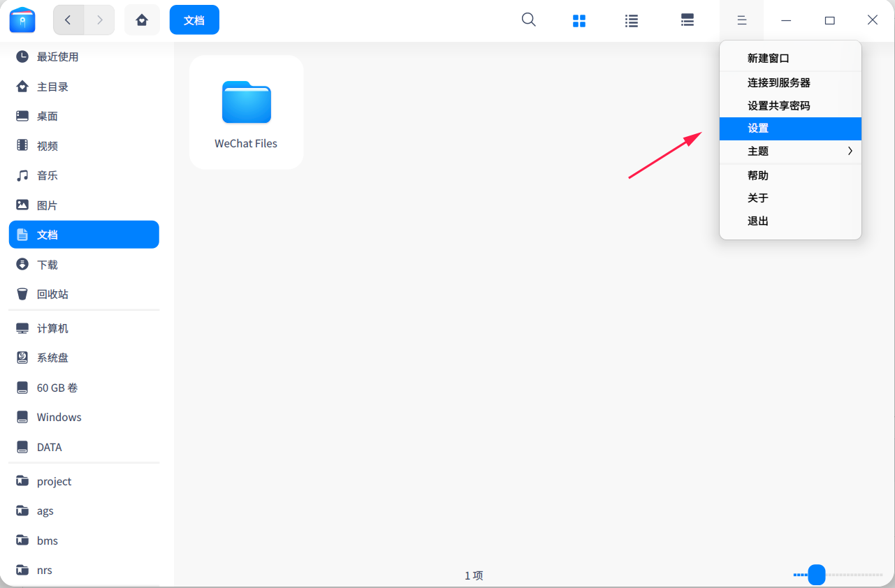Switch to list view
The width and height of the screenshot is (895, 588).
(x=632, y=20)
